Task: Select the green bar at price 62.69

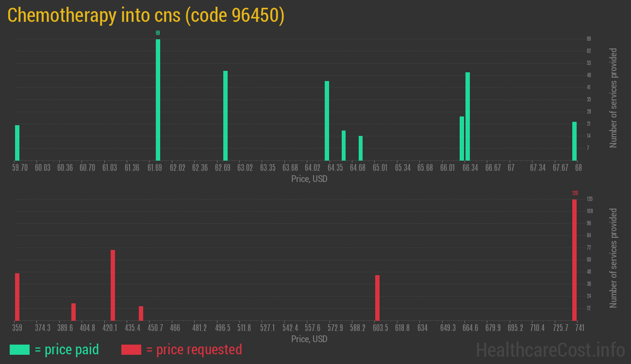Action: tap(225, 116)
